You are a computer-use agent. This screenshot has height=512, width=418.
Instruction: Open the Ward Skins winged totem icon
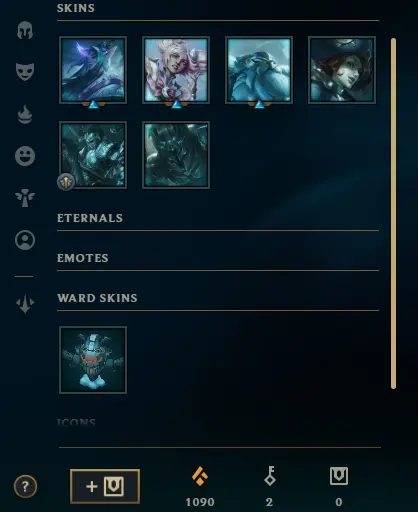25,198
